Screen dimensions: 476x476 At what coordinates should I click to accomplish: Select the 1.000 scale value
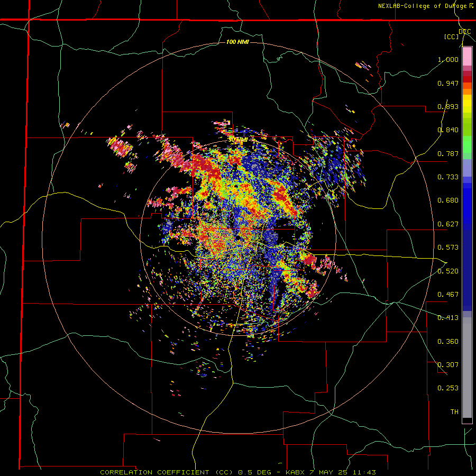coord(448,59)
